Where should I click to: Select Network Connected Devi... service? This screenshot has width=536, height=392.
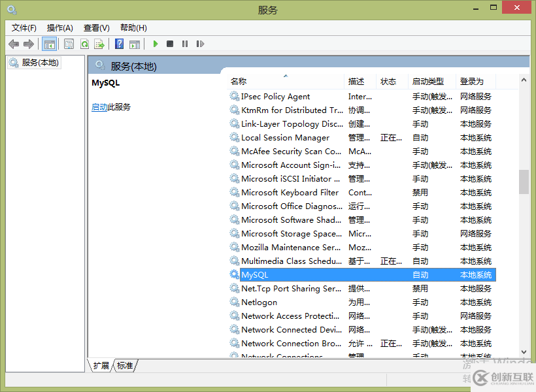click(x=361, y=330)
